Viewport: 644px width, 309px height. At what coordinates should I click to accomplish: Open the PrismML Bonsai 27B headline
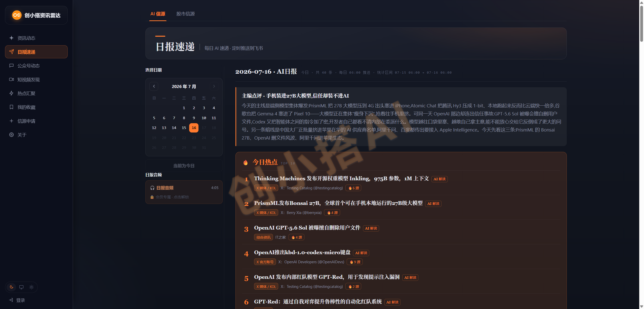point(338,203)
